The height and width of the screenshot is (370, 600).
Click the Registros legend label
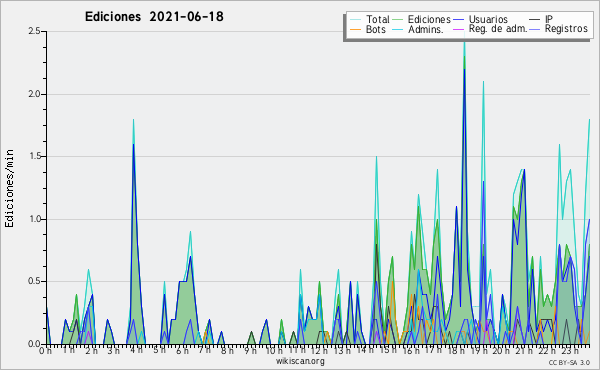(566, 29)
